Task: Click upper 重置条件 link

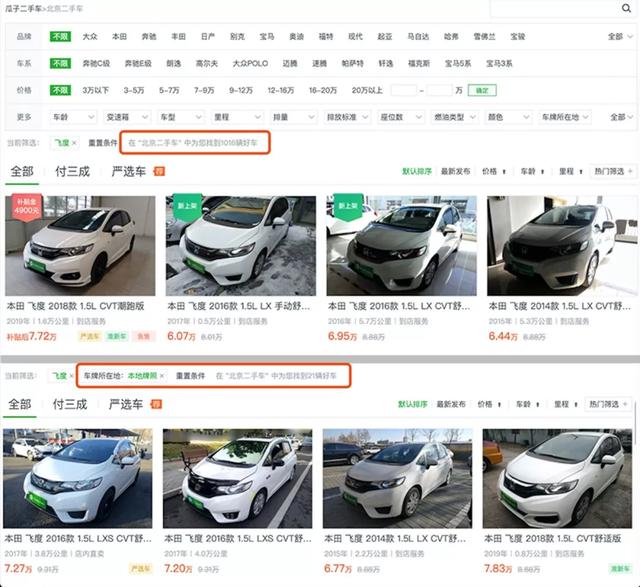Action: tap(102, 143)
